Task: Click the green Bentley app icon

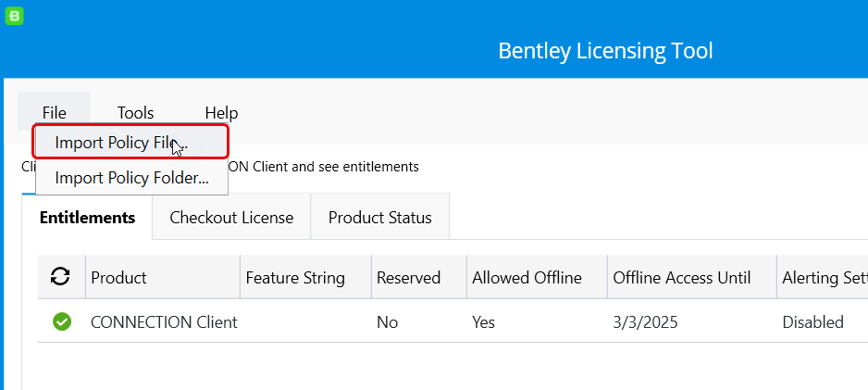Action: coord(15,16)
